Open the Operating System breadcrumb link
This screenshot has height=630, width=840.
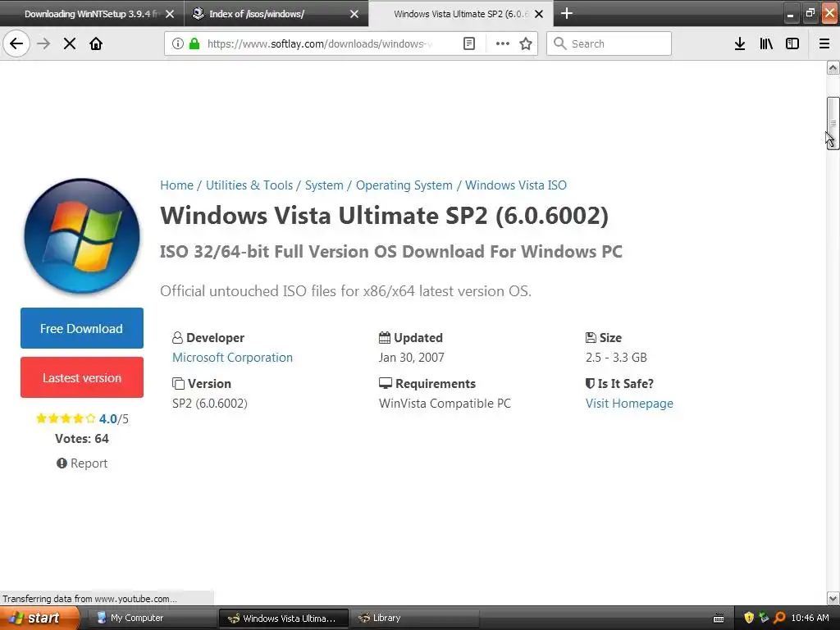click(404, 185)
